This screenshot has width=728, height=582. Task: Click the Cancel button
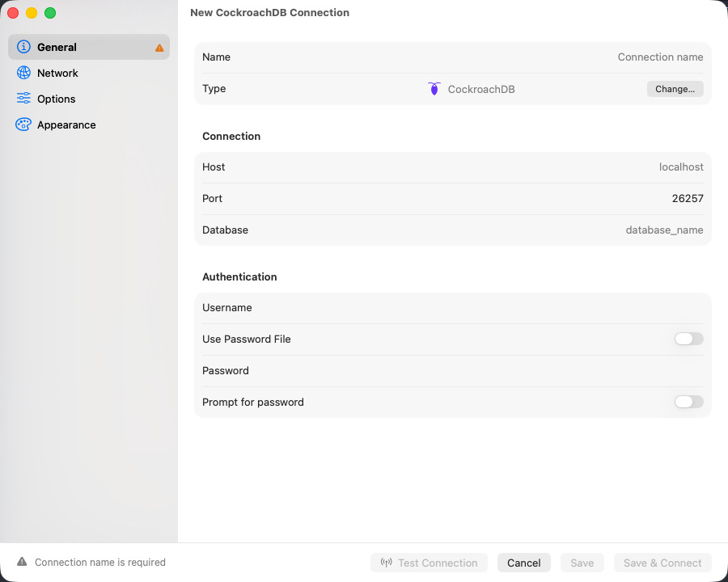pyautogui.click(x=523, y=563)
